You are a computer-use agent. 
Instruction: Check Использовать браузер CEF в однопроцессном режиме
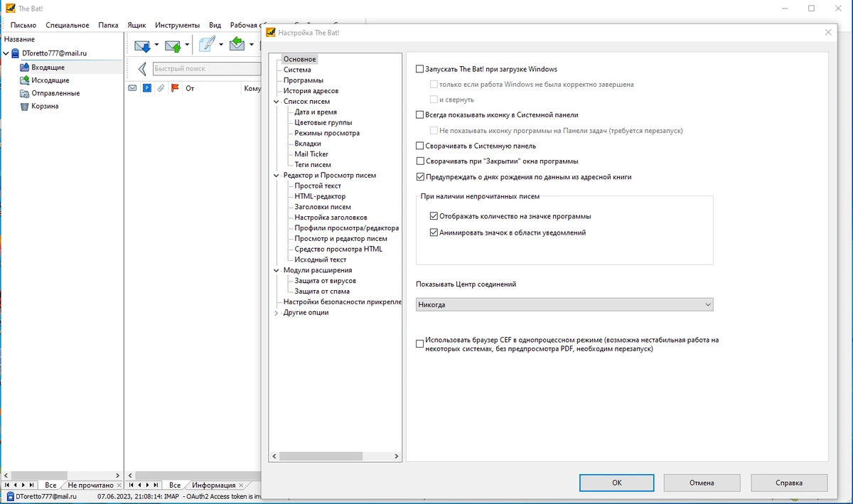(419, 344)
